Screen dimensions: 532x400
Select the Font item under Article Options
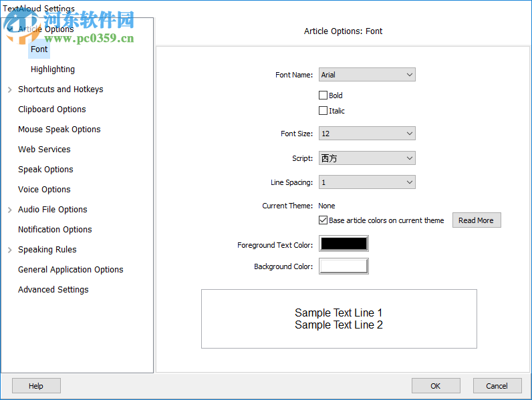(39, 49)
